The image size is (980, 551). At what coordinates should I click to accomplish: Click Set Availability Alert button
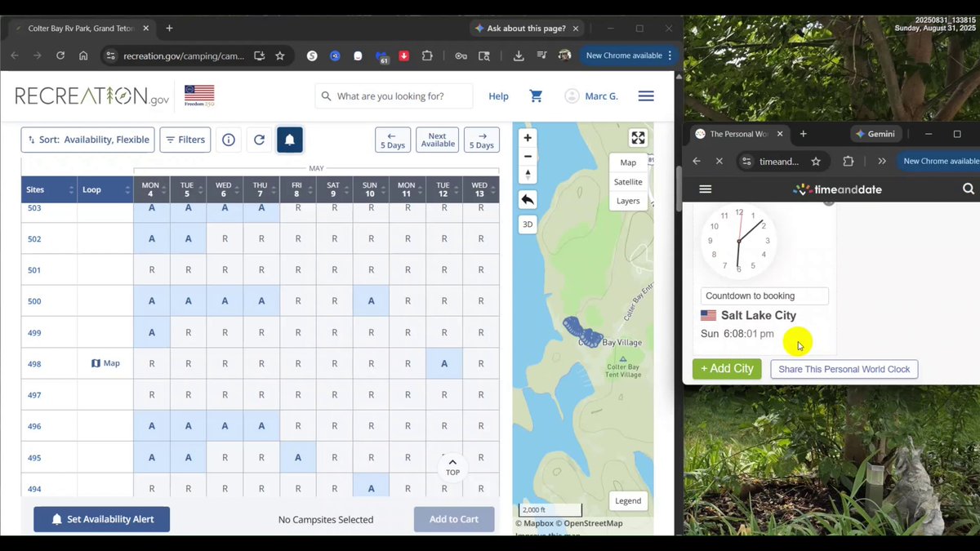click(x=102, y=519)
